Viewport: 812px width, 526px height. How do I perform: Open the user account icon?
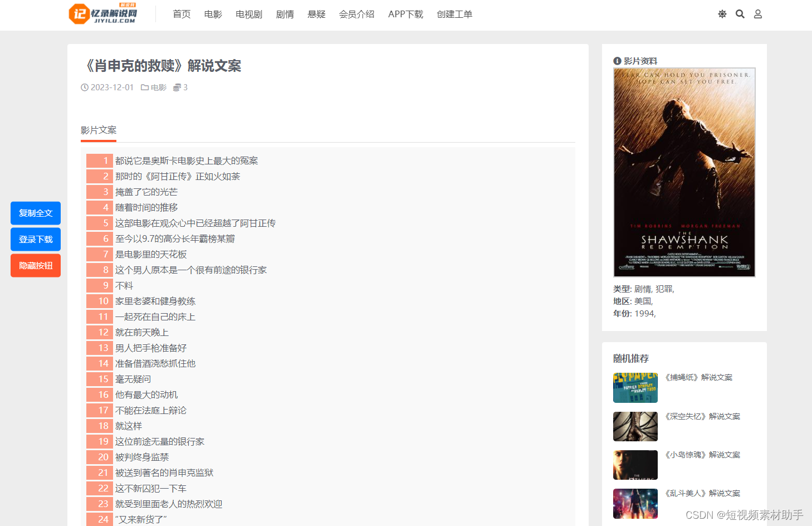(758, 14)
